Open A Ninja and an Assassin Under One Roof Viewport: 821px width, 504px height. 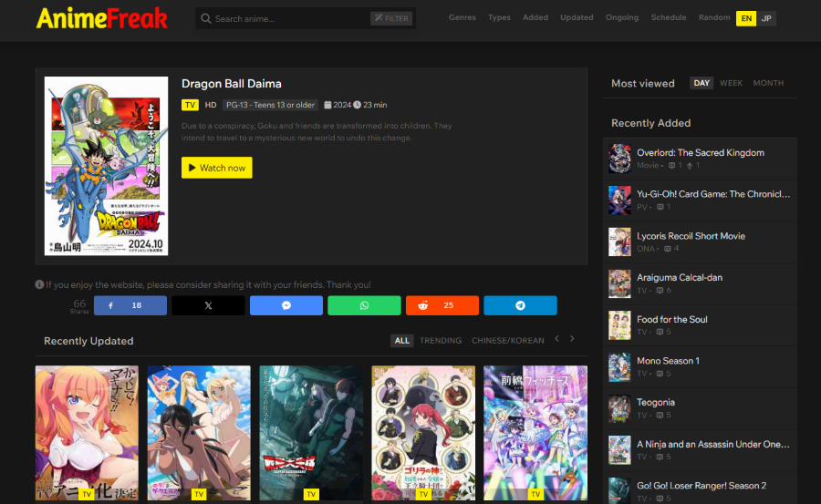[x=713, y=445]
